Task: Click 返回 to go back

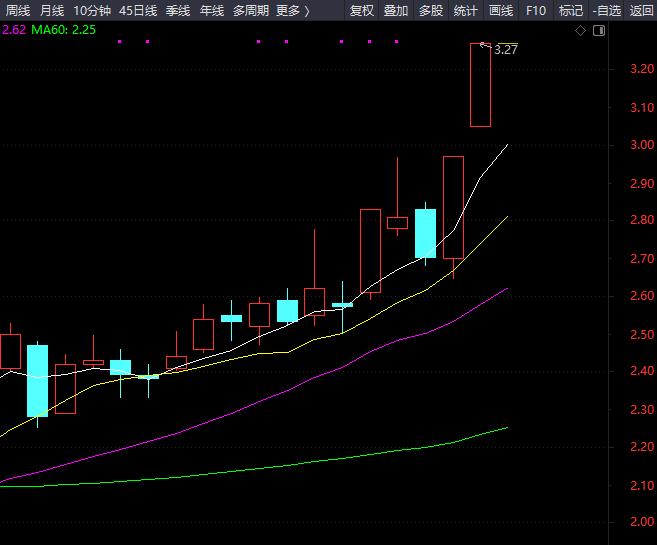Action: tap(641, 10)
